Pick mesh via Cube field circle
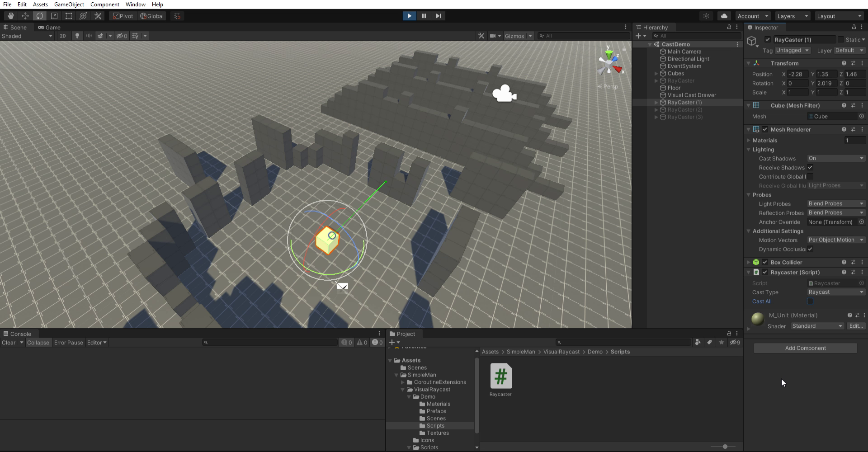868x452 pixels. 861,116
